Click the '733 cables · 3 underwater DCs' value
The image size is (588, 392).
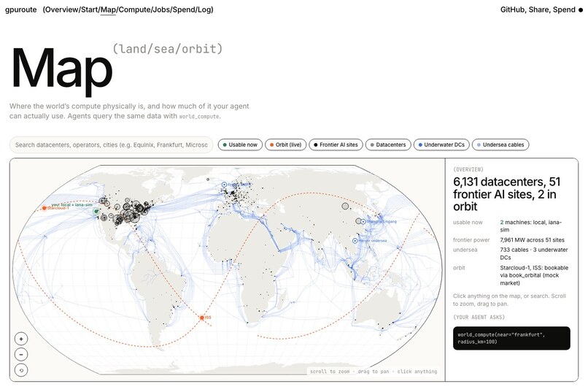[x=534, y=253]
